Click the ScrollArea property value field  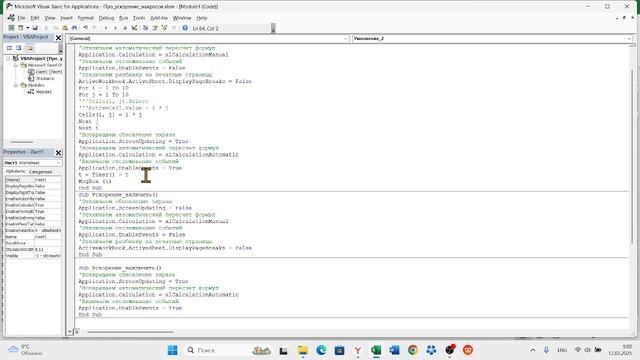[47, 243]
